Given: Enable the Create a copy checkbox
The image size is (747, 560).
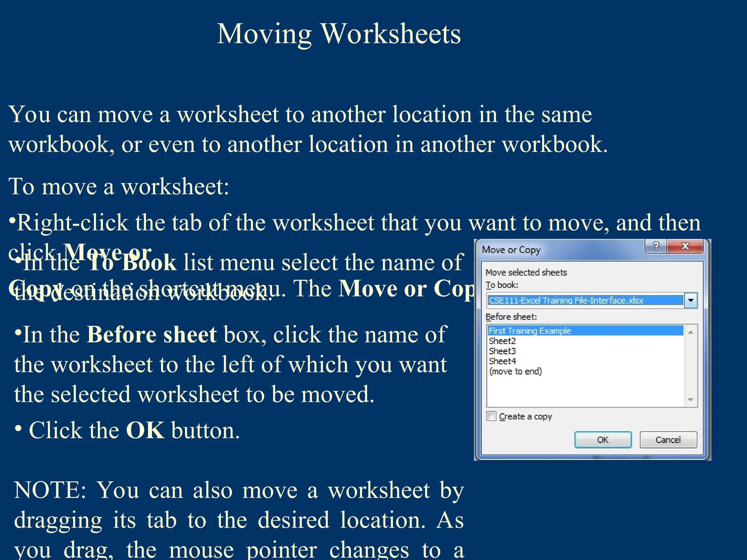Looking at the screenshot, I should [492, 416].
